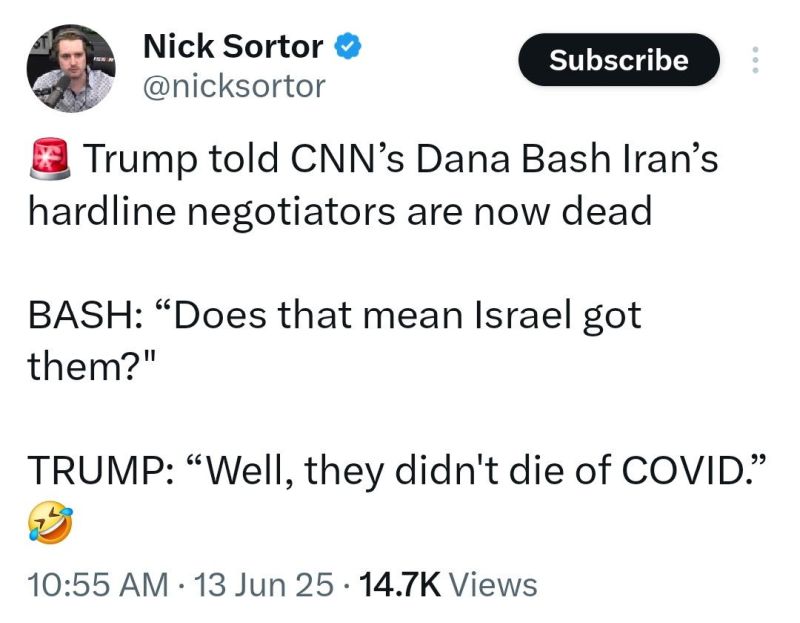The width and height of the screenshot is (800, 623).
Task: Open the 14.7K view count
Action: [398, 584]
